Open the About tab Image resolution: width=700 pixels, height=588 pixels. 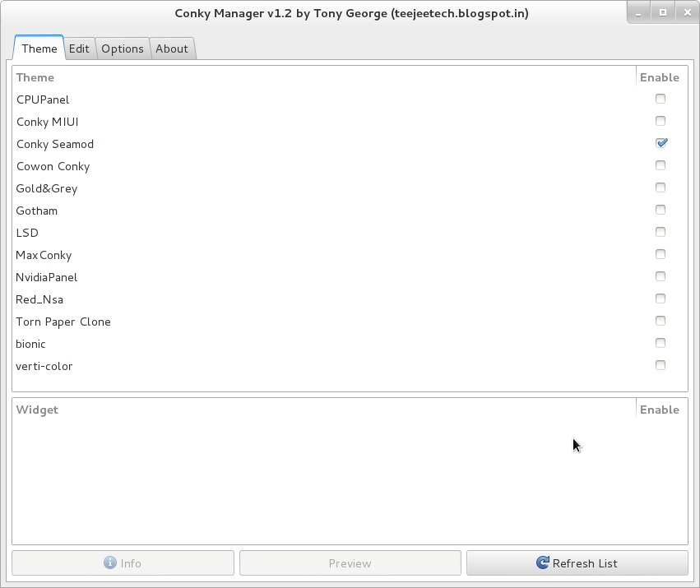click(x=171, y=49)
